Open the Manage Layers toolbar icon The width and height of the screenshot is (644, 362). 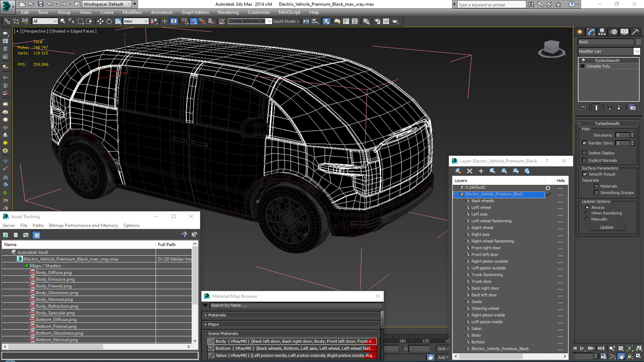tap(326, 21)
